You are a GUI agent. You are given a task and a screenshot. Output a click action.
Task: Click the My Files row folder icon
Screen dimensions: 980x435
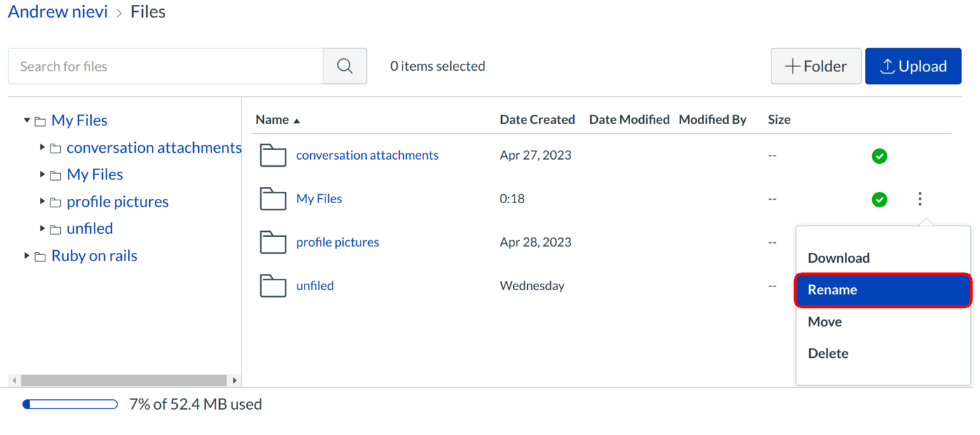pos(273,199)
